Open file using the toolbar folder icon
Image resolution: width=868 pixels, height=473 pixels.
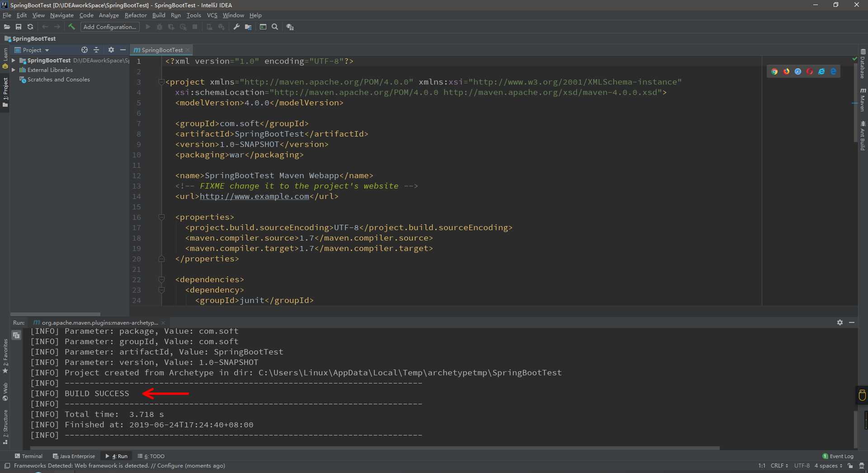point(7,27)
